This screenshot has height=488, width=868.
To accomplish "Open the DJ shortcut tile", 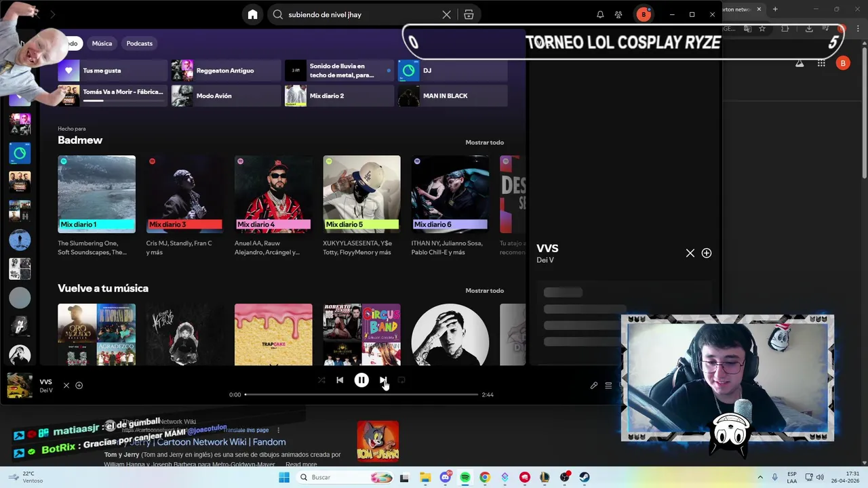I will click(452, 70).
